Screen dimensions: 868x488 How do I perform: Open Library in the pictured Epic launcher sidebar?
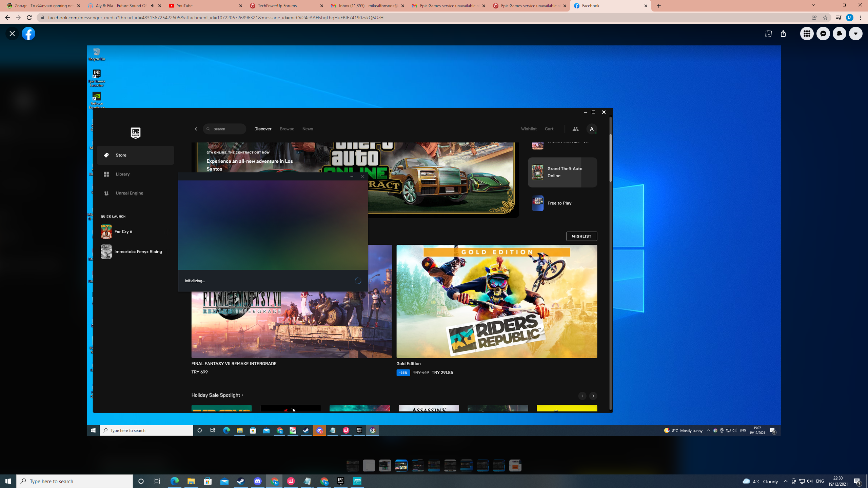[x=135, y=174]
